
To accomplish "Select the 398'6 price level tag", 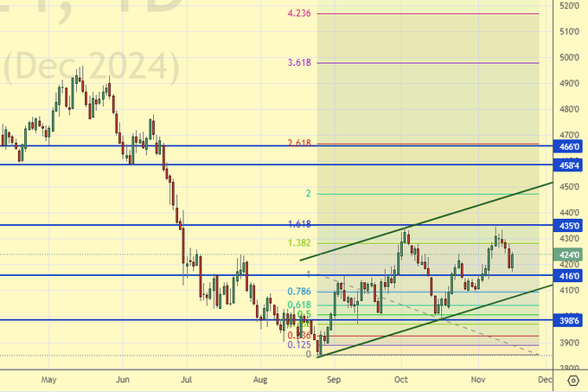I will 570,320.
